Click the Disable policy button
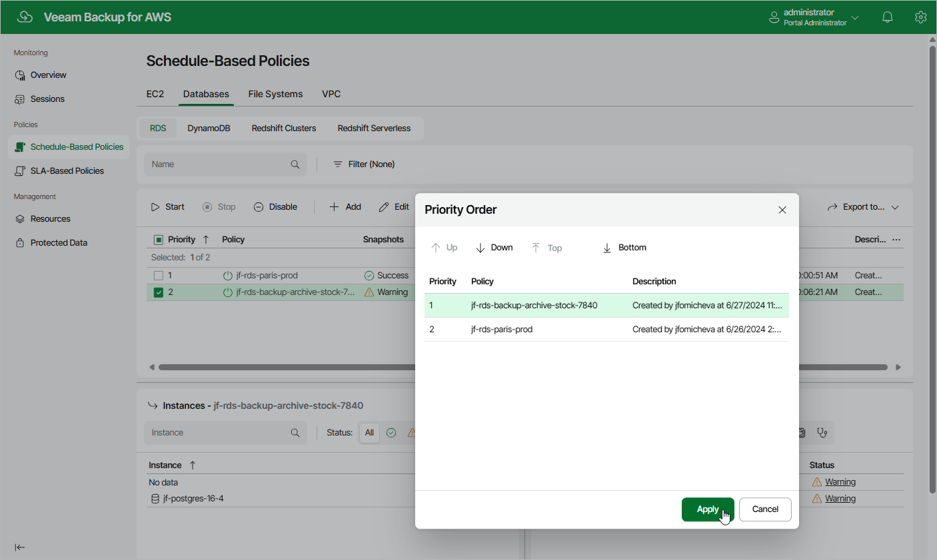Viewport: 937px width, 560px height. 275,207
